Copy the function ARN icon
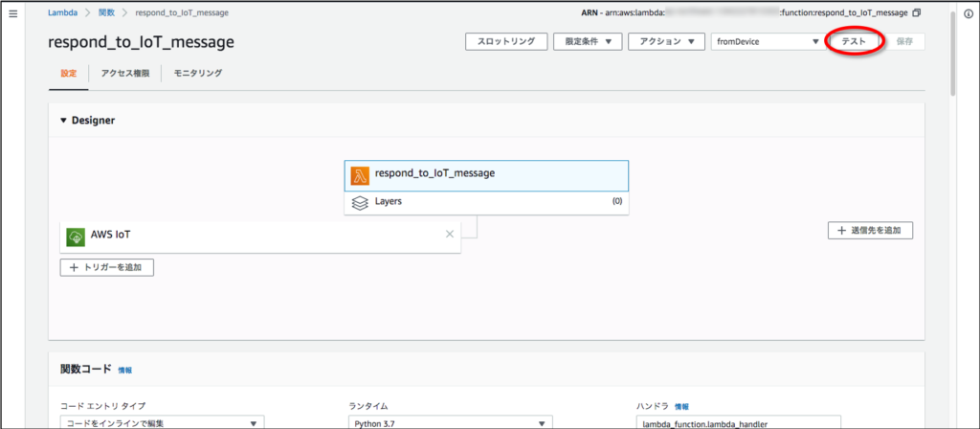The height and width of the screenshot is (429, 980). pyautogui.click(x=917, y=13)
